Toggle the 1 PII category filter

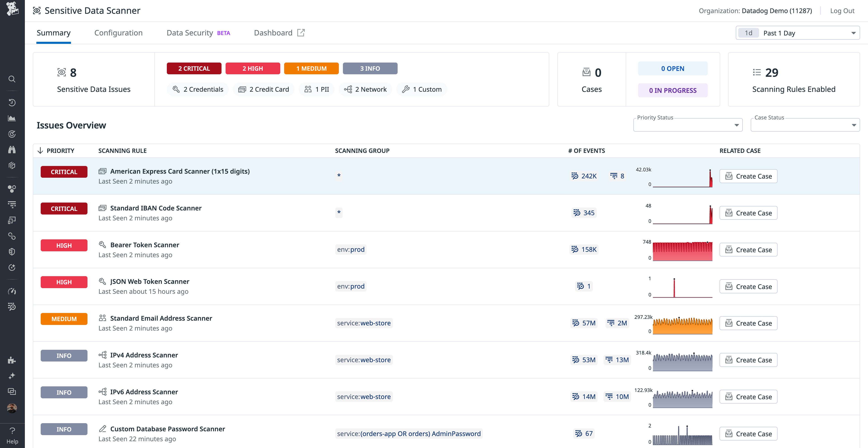pyautogui.click(x=316, y=89)
